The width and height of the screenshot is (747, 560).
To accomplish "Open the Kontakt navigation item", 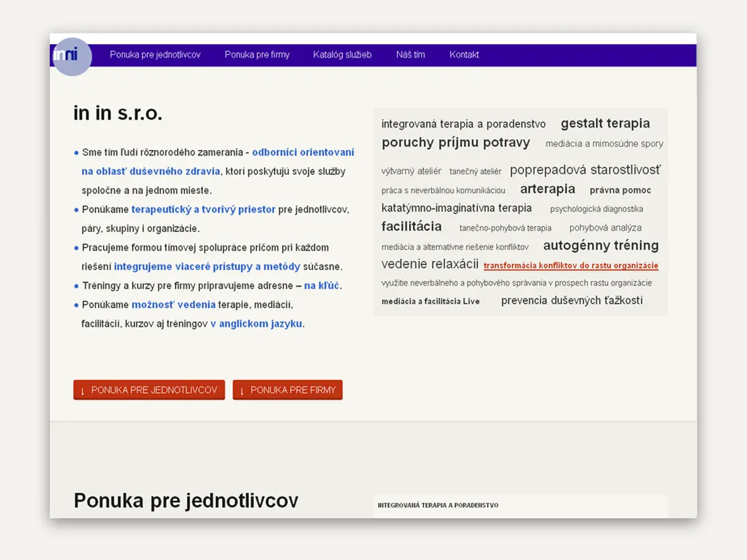I will (464, 55).
